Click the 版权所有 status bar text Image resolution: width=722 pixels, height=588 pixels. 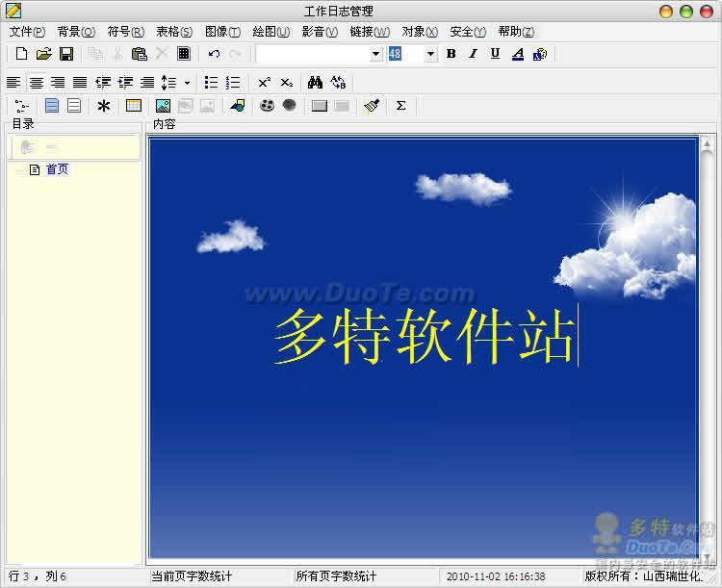(644, 576)
